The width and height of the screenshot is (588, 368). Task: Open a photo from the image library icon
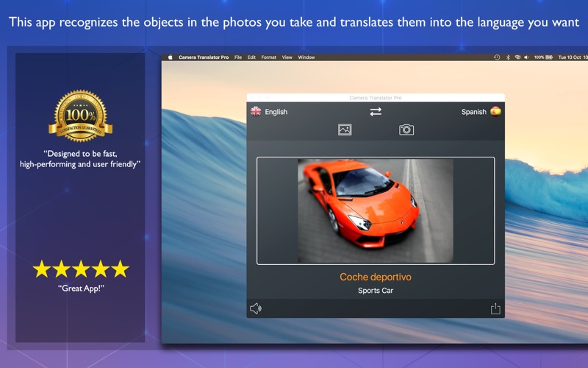[x=345, y=130]
